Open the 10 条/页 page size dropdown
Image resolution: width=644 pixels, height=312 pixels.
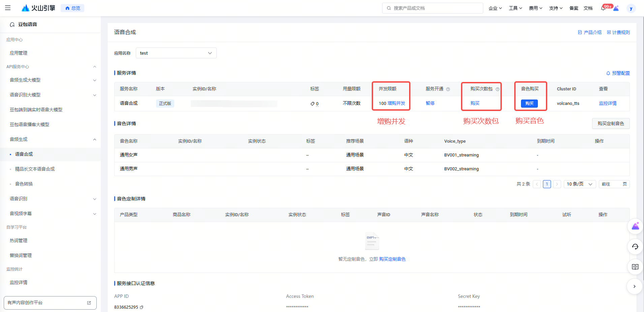(580, 184)
